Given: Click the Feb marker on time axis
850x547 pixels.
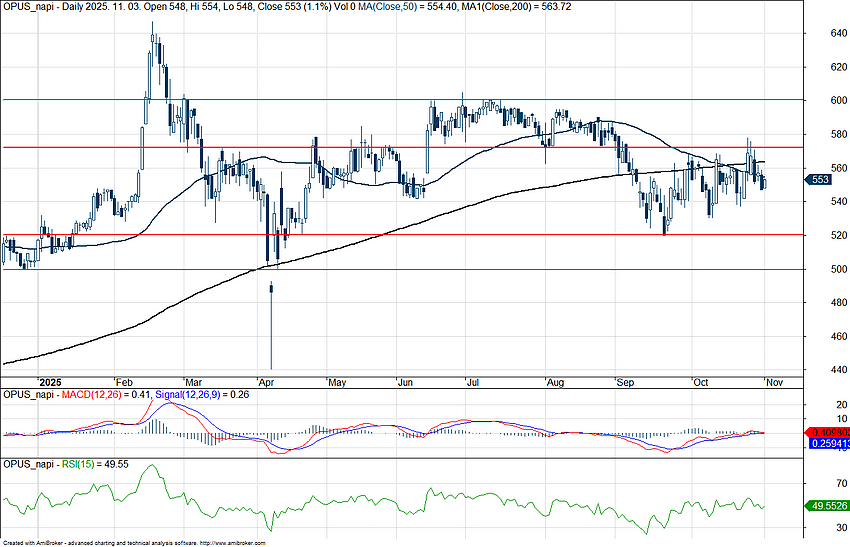Looking at the screenshot, I should 125,382.
